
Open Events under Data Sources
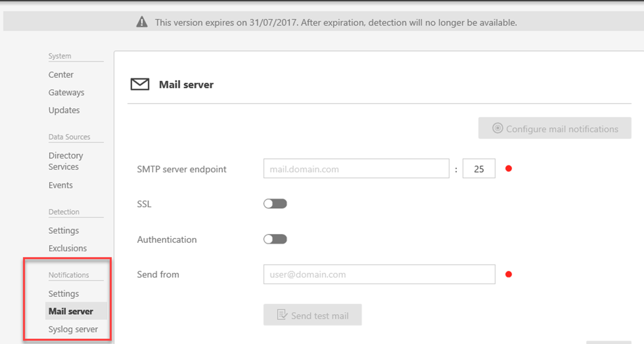61,185
